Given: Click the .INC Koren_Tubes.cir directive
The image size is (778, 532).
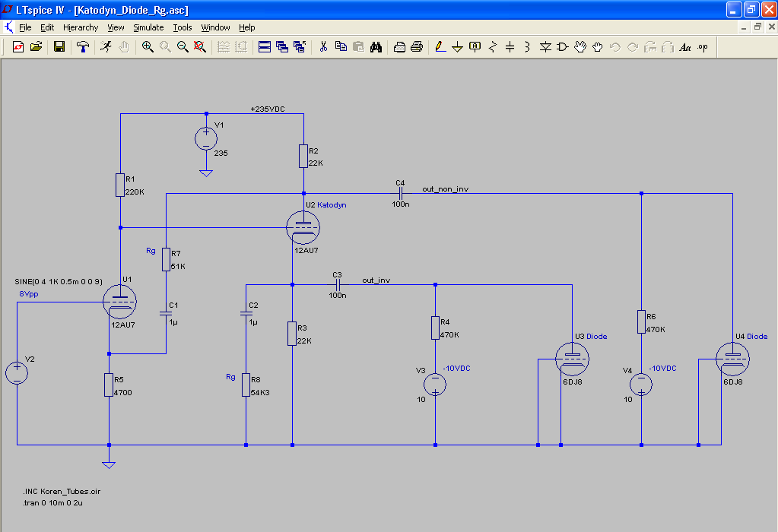Looking at the screenshot, I should click(62, 492).
